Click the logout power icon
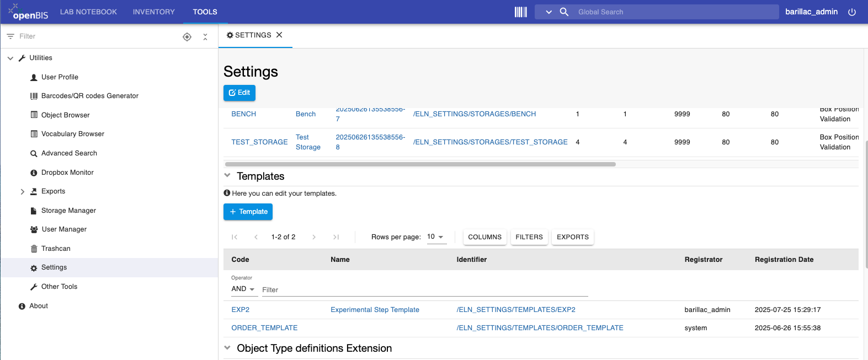 (852, 12)
